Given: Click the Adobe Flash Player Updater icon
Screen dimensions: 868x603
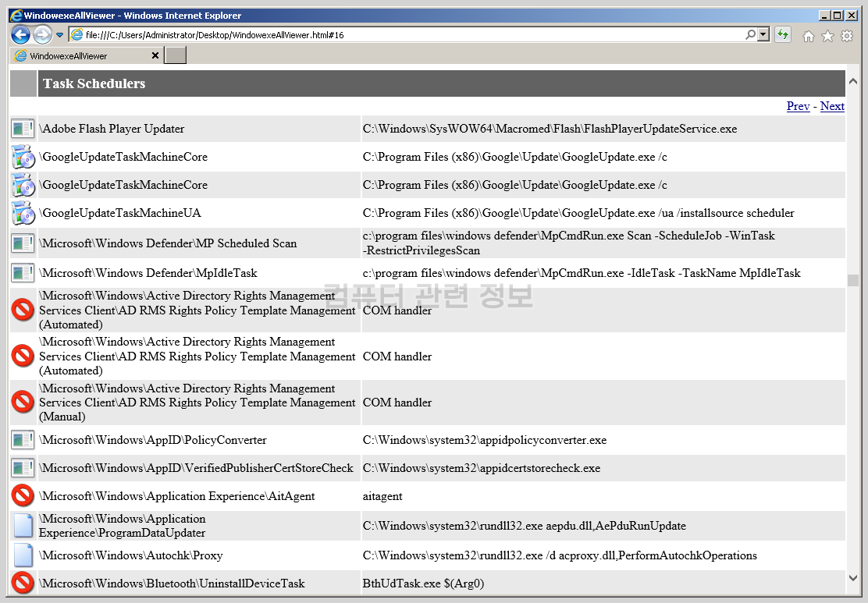Looking at the screenshot, I should click(23, 129).
